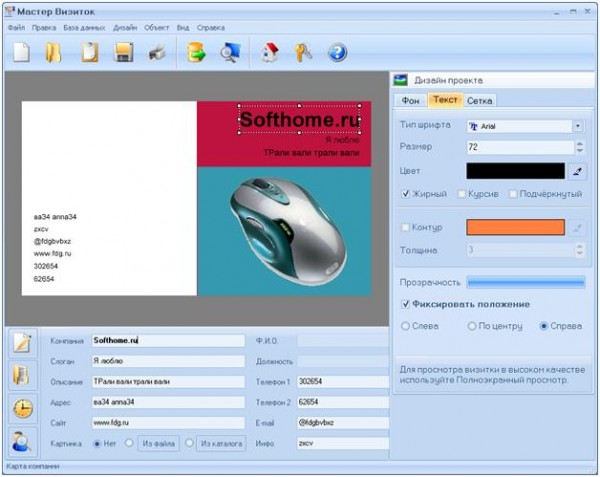Screen dimensions: 600x477
Task: Open the База данных menu
Action: (x=84, y=28)
